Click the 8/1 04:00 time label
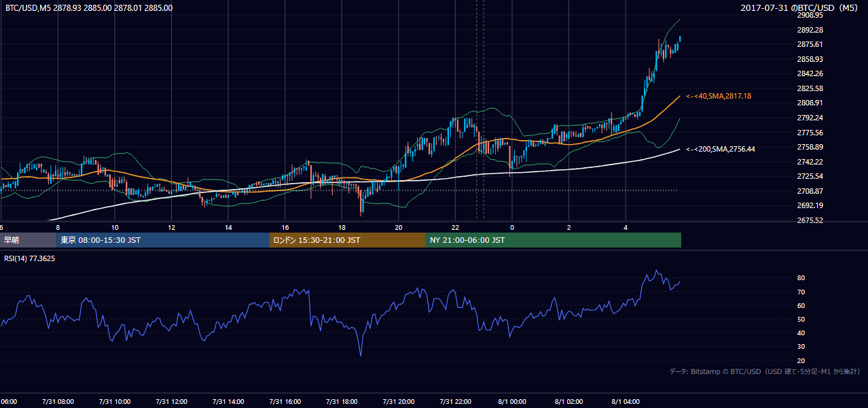Screen dimensions: 868x408 [626, 402]
